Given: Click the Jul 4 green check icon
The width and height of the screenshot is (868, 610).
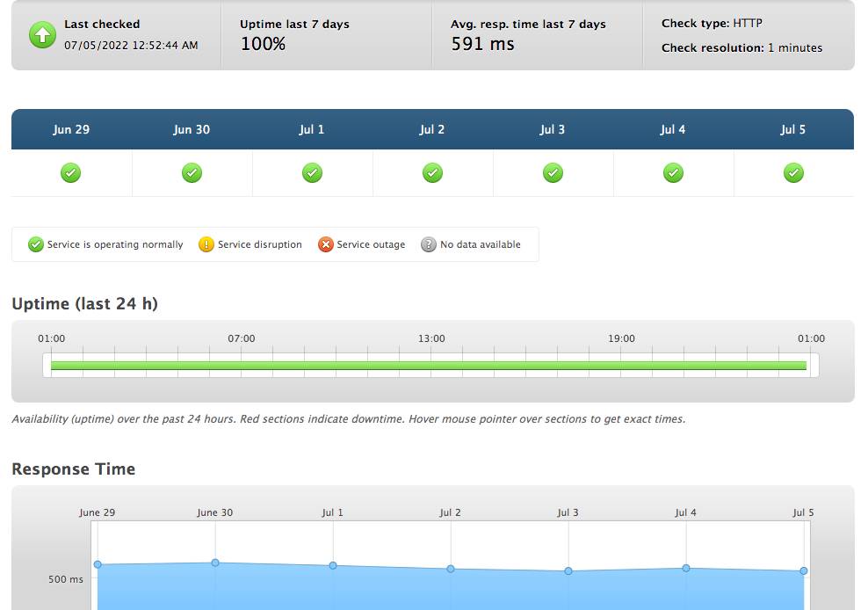Looking at the screenshot, I should tap(673, 173).
